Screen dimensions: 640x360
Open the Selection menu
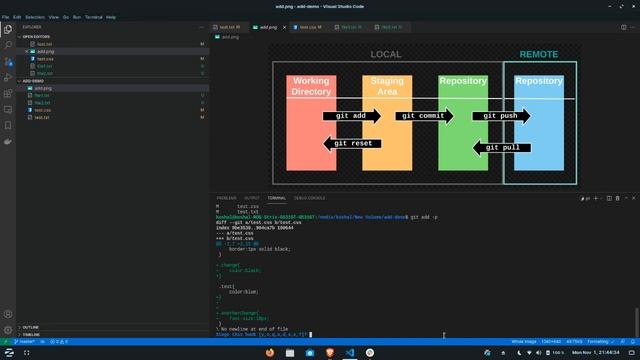click(35, 17)
